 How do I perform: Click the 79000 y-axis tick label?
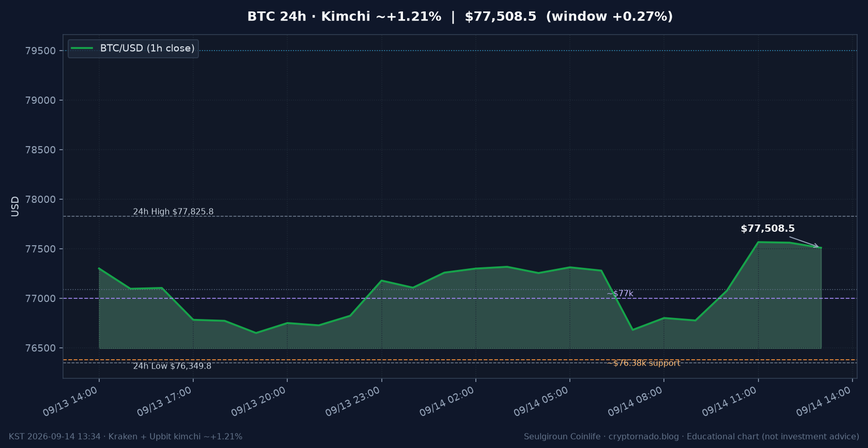click(x=40, y=100)
